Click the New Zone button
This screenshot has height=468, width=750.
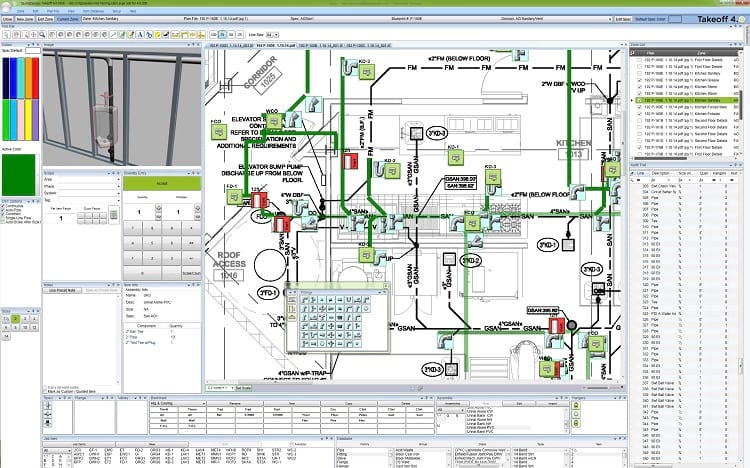[25, 19]
